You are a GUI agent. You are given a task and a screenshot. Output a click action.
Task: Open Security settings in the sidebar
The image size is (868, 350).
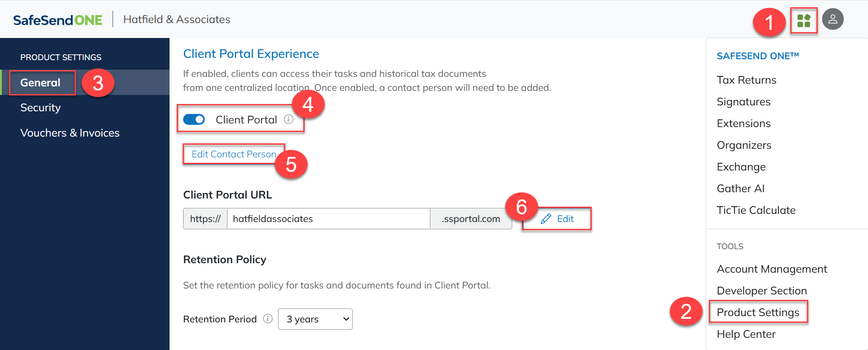click(40, 108)
